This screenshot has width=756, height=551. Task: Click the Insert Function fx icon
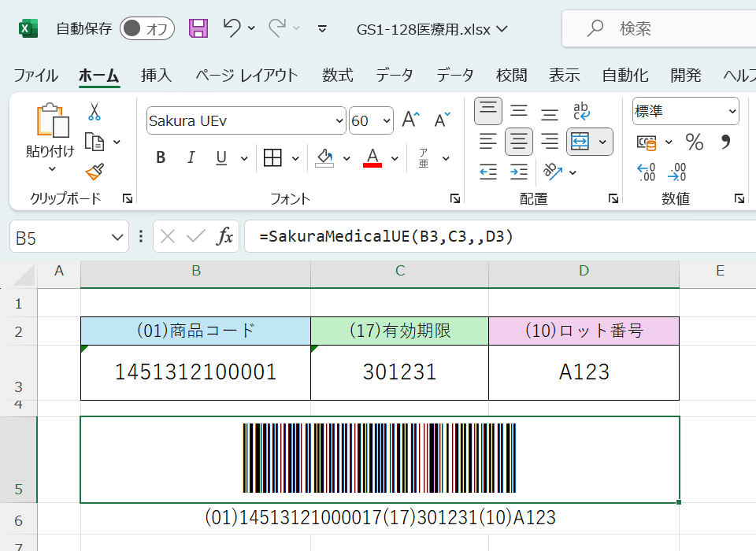coord(224,236)
